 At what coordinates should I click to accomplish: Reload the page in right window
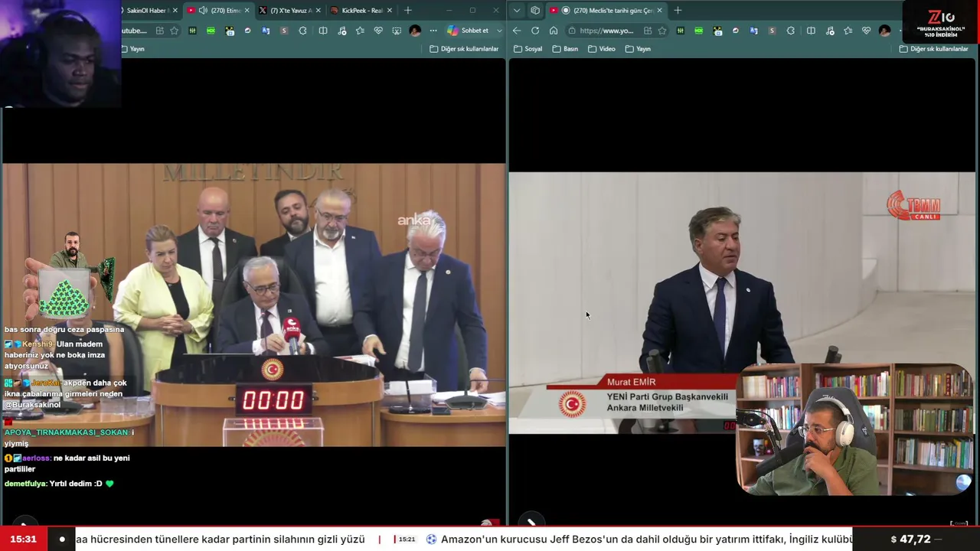click(x=535, y=31)
